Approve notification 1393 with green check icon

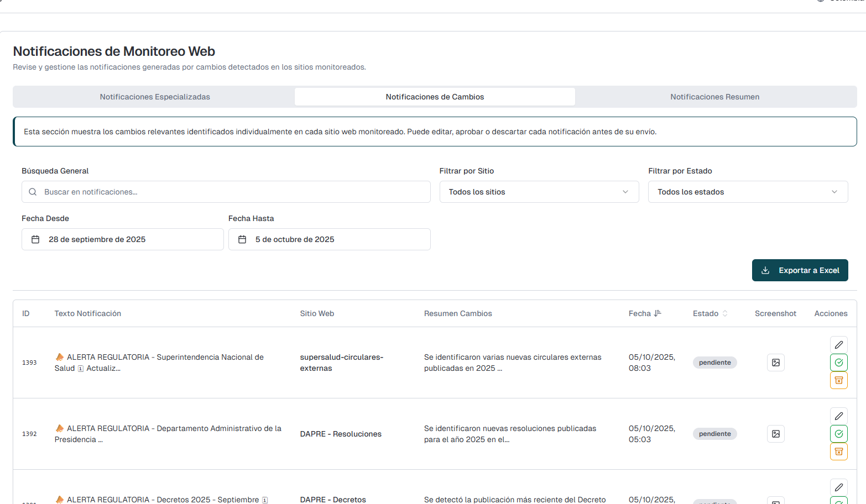click(838, 363)
